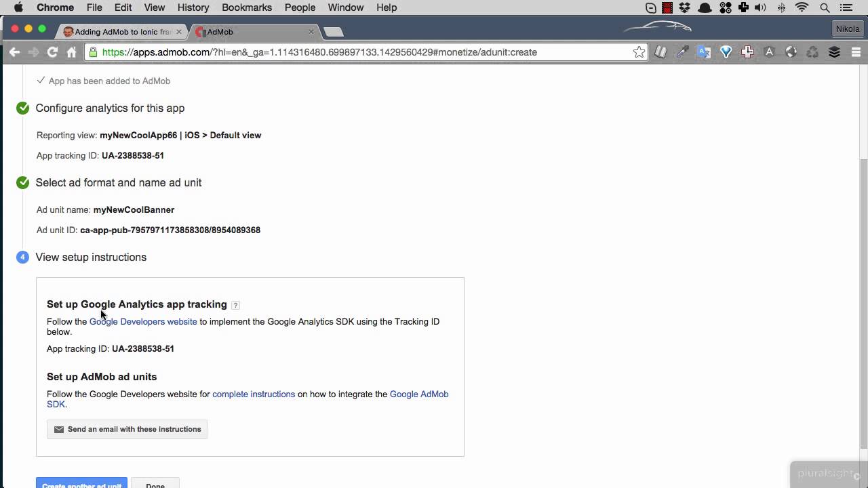Close the Adding AdMob to Ionic tab

(x=179, y=32)
